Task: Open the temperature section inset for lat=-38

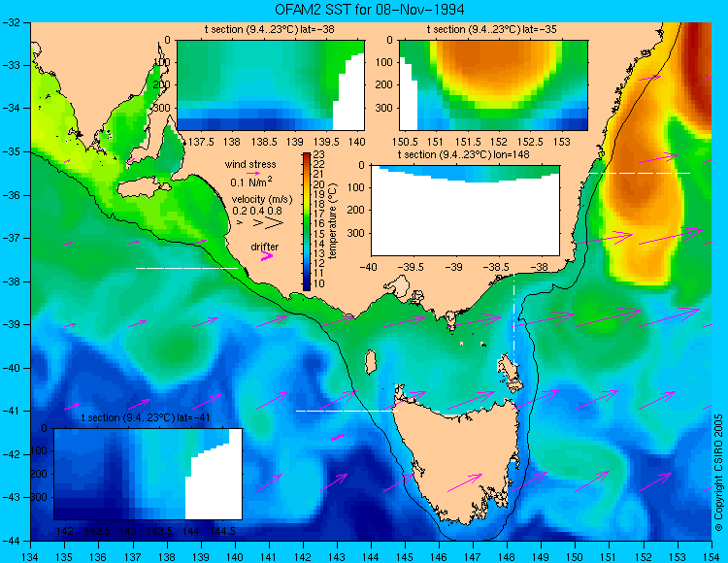Action: click(x=271, y=85)
